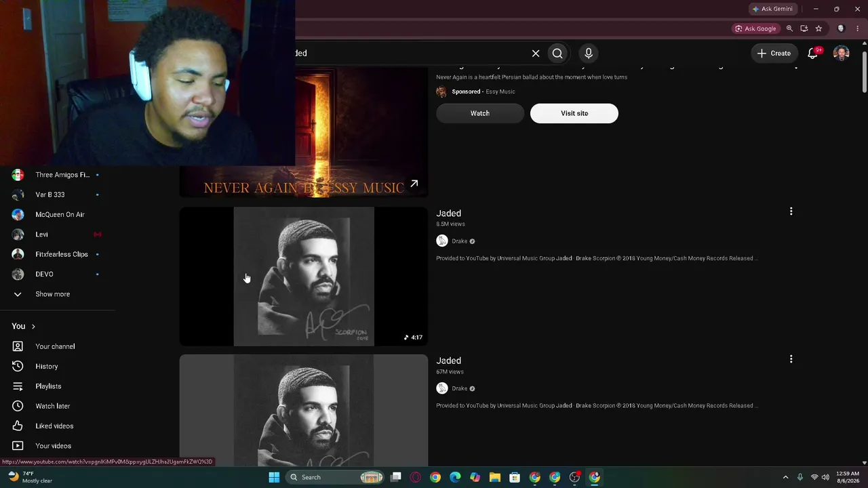
Task: Open the McQueen On Air subscription
Action: point(58,214)
